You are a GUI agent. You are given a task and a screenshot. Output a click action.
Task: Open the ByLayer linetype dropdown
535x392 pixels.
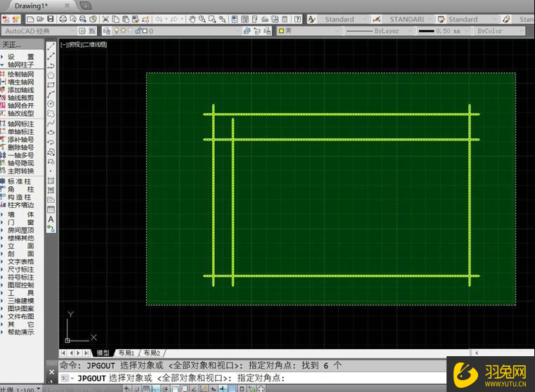click(380, 31)
